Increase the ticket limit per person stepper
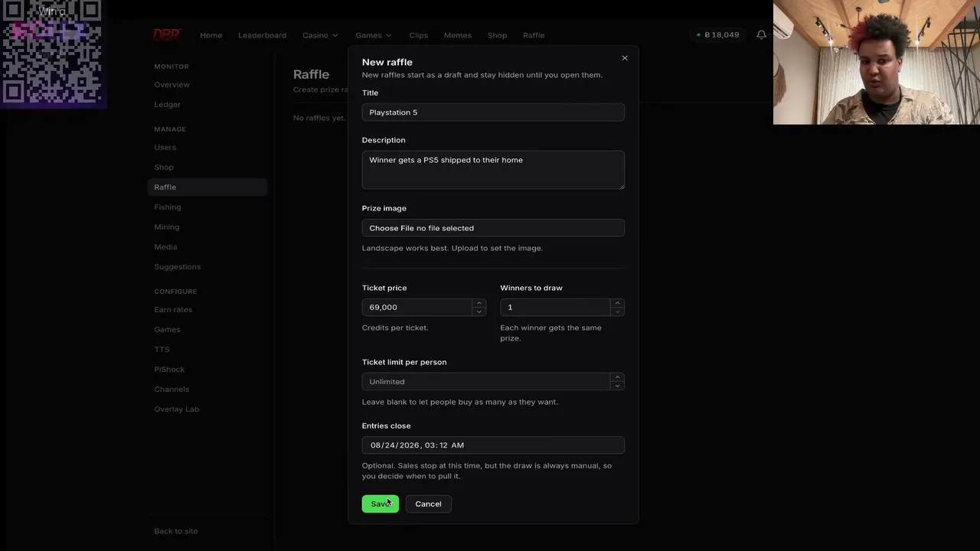980x551 pixels. pyautogui.click(x=617, y=377)
